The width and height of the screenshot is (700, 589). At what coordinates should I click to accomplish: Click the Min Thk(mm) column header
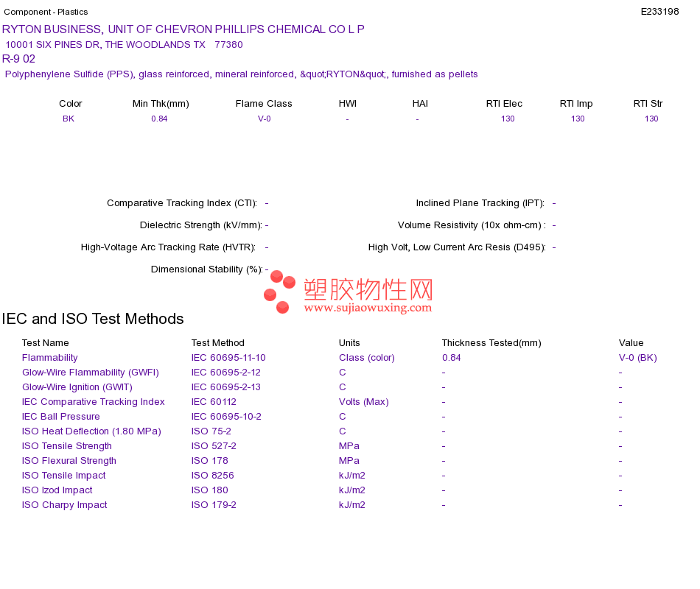(161, 104)
